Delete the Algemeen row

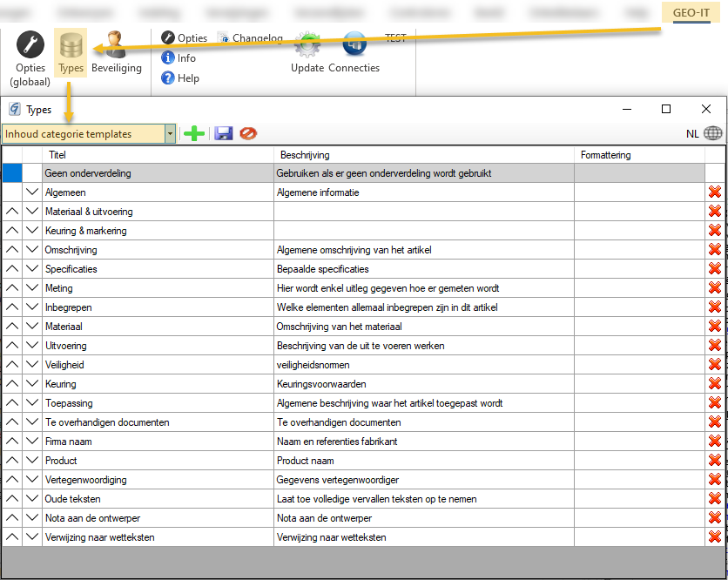715,192
